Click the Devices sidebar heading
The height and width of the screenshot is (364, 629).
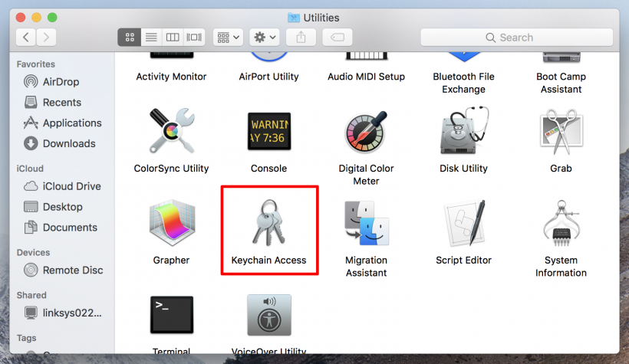pos(33,253)
